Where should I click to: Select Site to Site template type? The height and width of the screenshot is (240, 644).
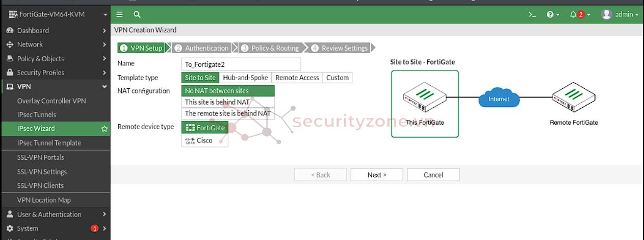click(x=200, y=78)
